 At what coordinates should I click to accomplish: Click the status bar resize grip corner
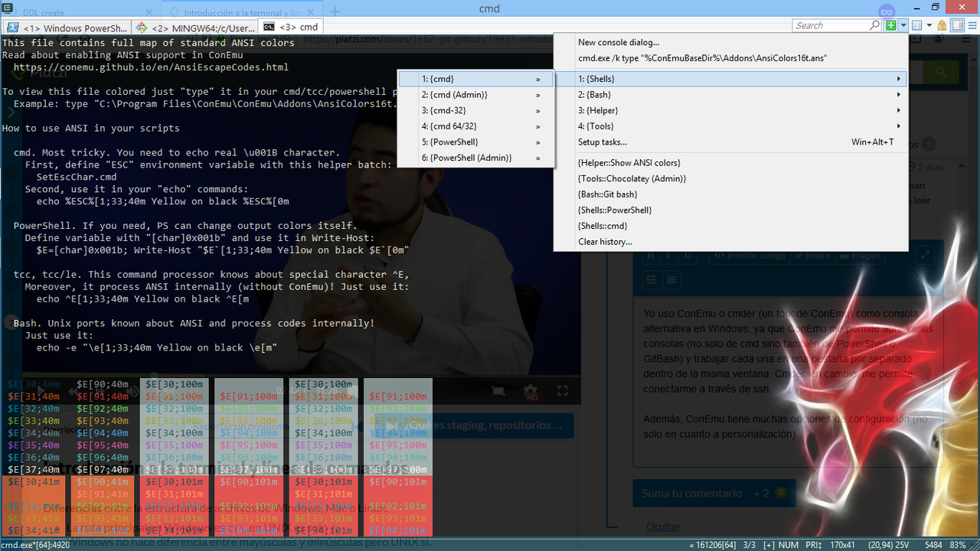974,545
